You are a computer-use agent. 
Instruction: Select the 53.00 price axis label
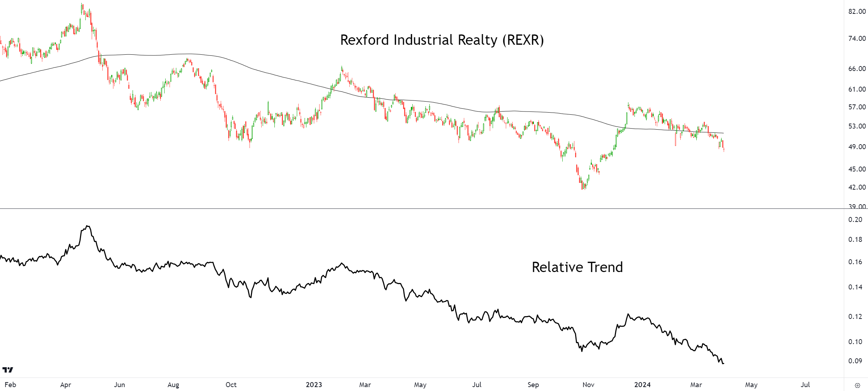click(x=857, y=126)
